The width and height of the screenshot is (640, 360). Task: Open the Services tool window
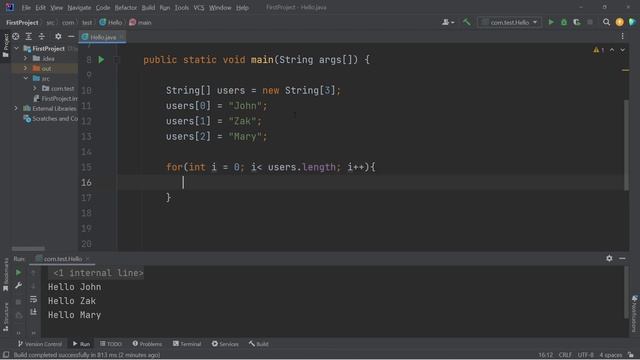[x=225, y=344]
